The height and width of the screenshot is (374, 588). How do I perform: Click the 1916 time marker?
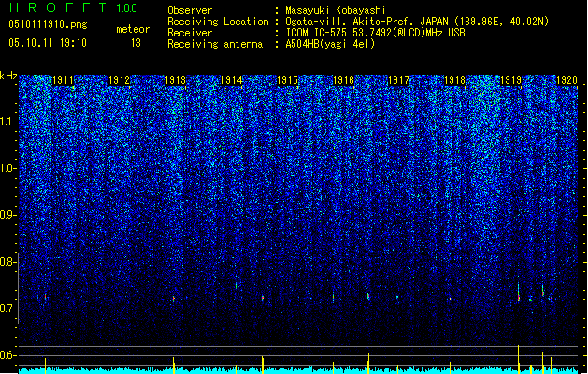point(343,80)
